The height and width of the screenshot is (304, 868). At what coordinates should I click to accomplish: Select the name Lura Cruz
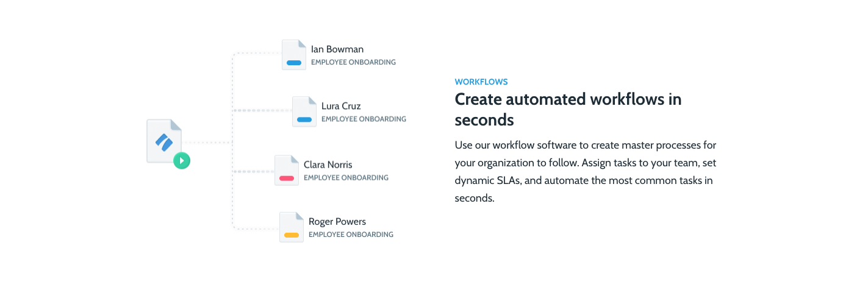point(341,106)
